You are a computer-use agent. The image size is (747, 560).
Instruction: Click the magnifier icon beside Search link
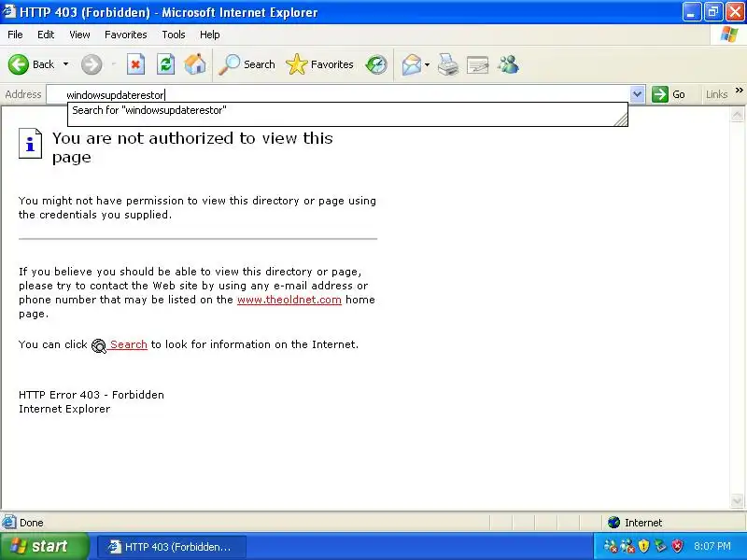99,345
